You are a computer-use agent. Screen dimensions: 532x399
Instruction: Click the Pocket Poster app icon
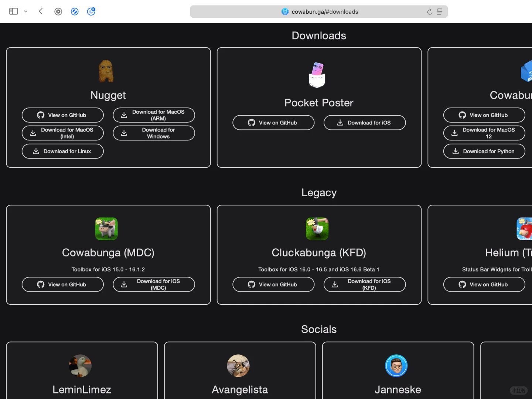[x=317, y=75]
